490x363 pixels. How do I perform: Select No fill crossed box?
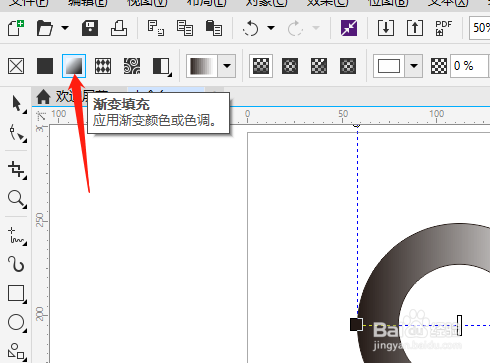pyautogui.click(x=16, y=66)
